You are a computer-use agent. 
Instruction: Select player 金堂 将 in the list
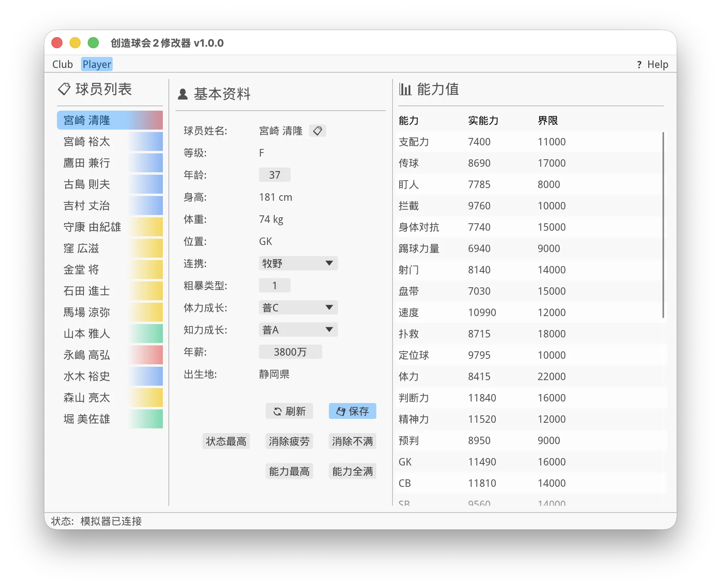pos(110,269)
